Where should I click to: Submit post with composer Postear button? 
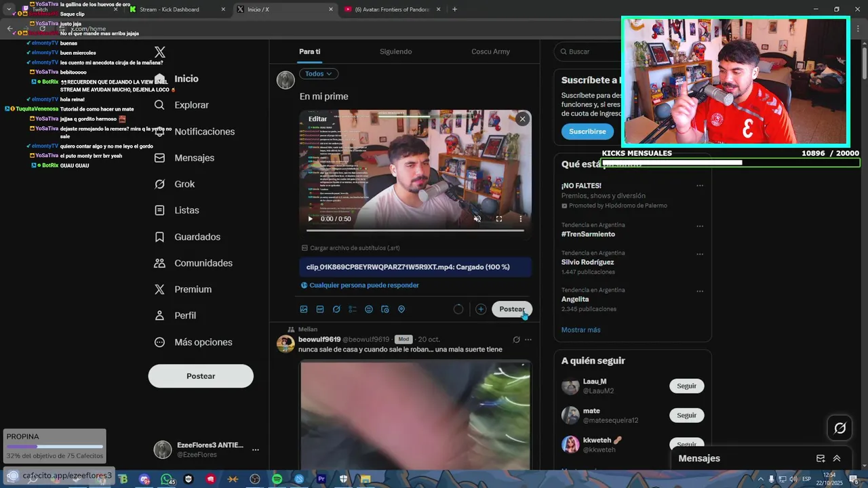512,309
